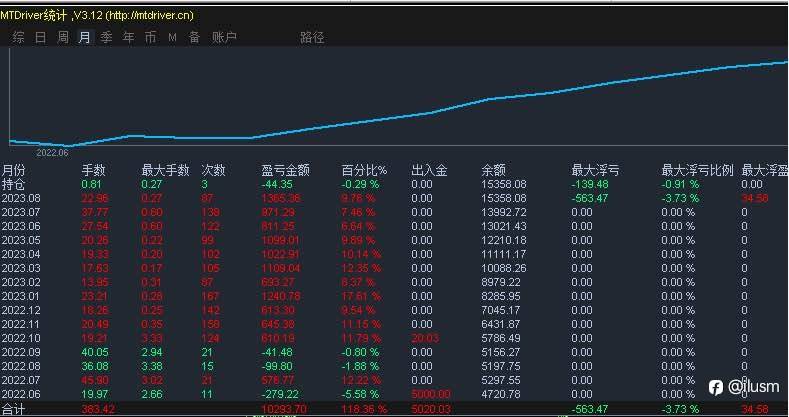Select the 2022.08 month row label
789x417 pixels.
21,366
